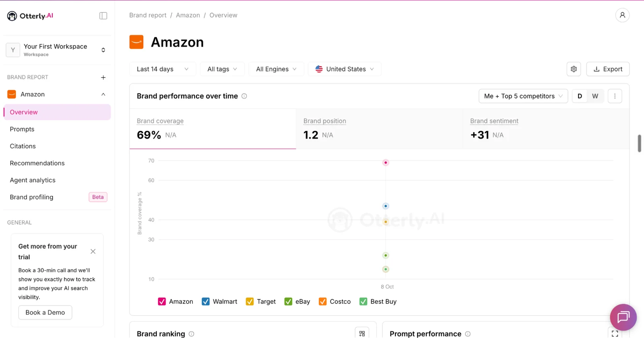Change the United States country selector
The height and width of the screenshot is (338, 644).
[x=345, y=69]
